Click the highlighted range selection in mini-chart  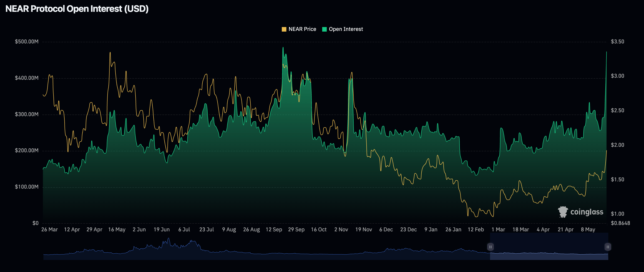(x=549, y=246)
